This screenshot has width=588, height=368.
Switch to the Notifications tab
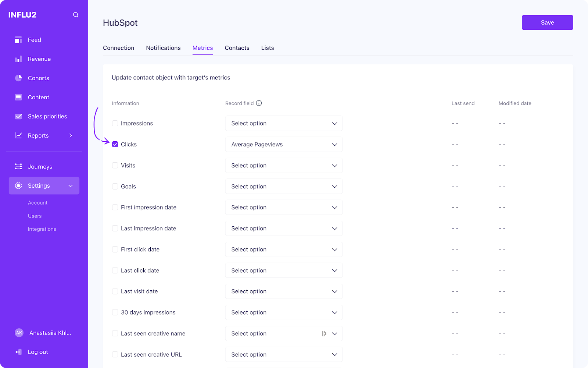click(x=164, y=48)
